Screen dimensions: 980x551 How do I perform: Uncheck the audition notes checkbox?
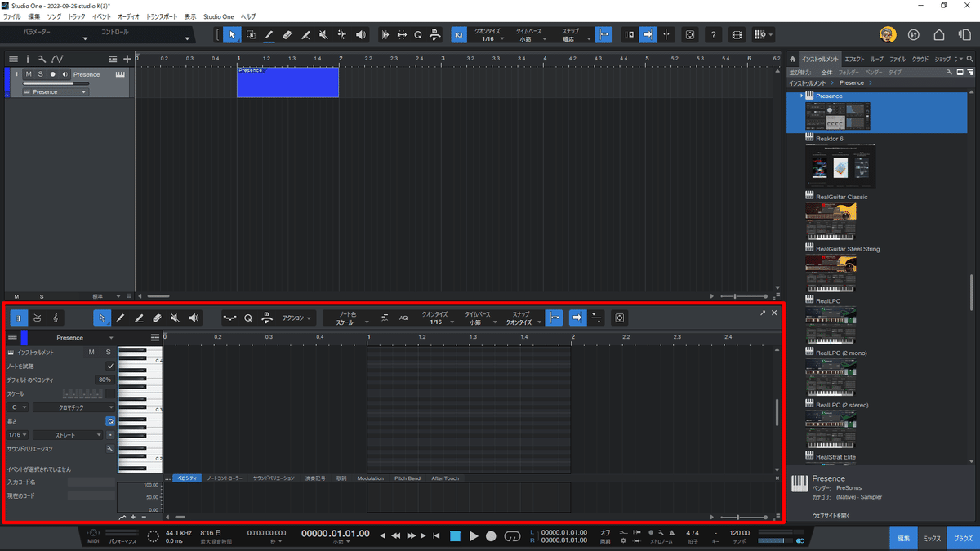[110, 366]
